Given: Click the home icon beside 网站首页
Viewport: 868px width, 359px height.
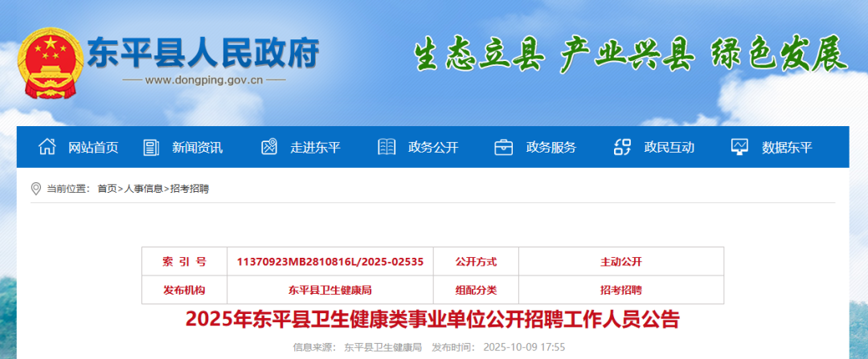Looking at the screenshot, I should (47, 147).
